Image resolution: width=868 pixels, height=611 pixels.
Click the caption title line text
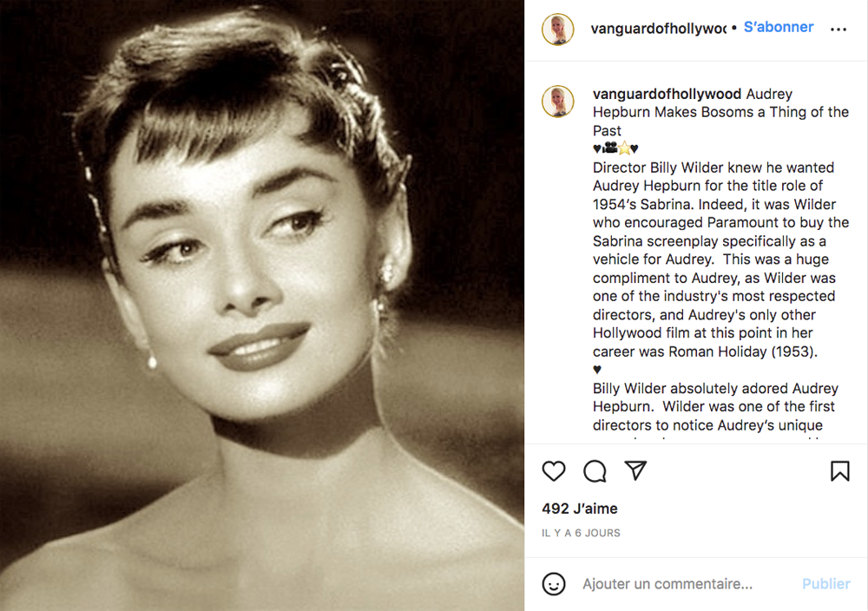click(720, 112)
